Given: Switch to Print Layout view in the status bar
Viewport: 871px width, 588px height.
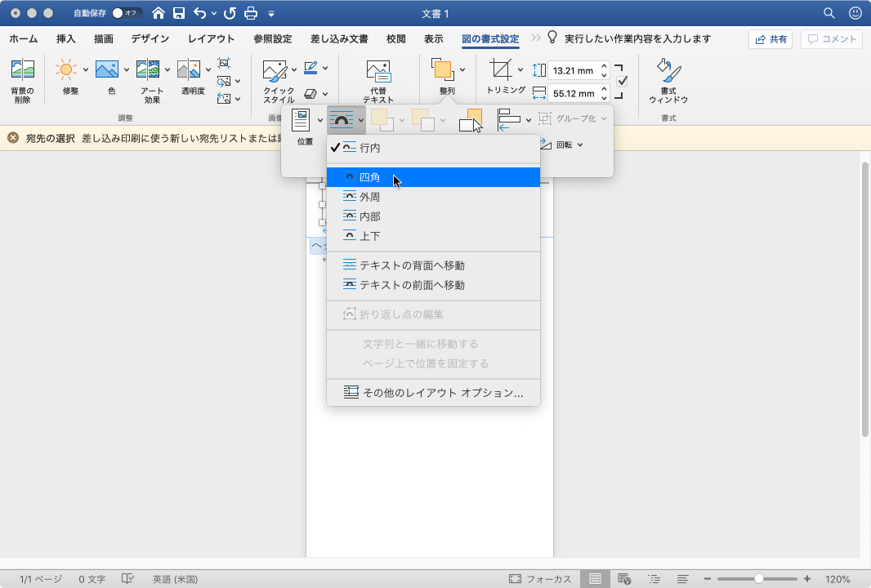Looking at the screenshot, I should click(x=595, y=578).
